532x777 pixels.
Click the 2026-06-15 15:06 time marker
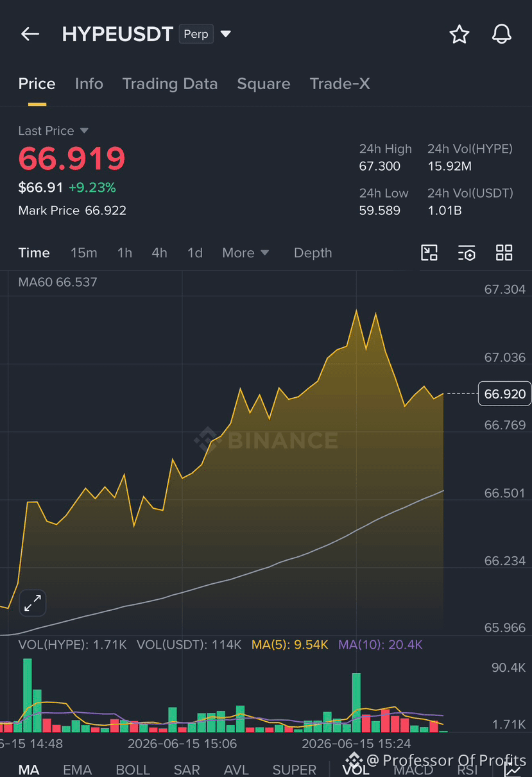[x=182, y=744]
